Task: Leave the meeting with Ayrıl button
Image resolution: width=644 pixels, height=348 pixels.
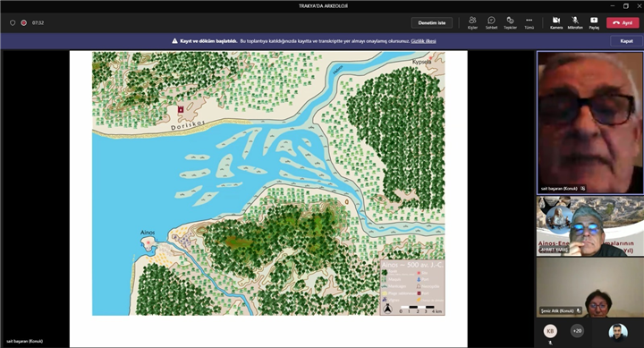Action: (x=623, y=23)
